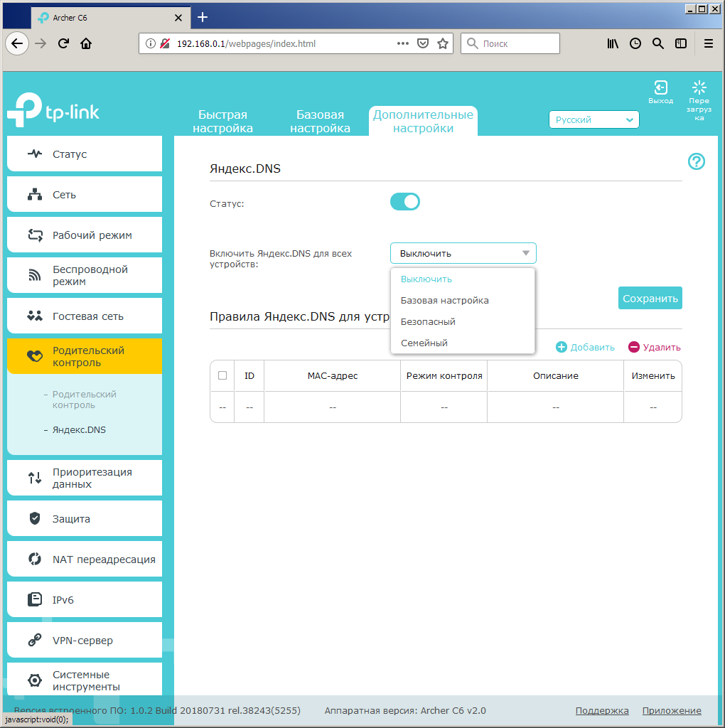Screen dimensions: 725x728
Task: Open site information icon in address bar
Action: pos(151,43)
